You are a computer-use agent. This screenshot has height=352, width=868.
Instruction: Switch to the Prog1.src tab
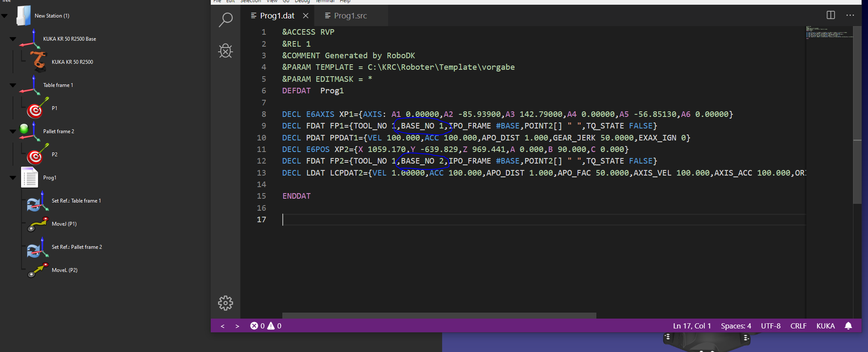pyautogui.click(x=350, y=16)
